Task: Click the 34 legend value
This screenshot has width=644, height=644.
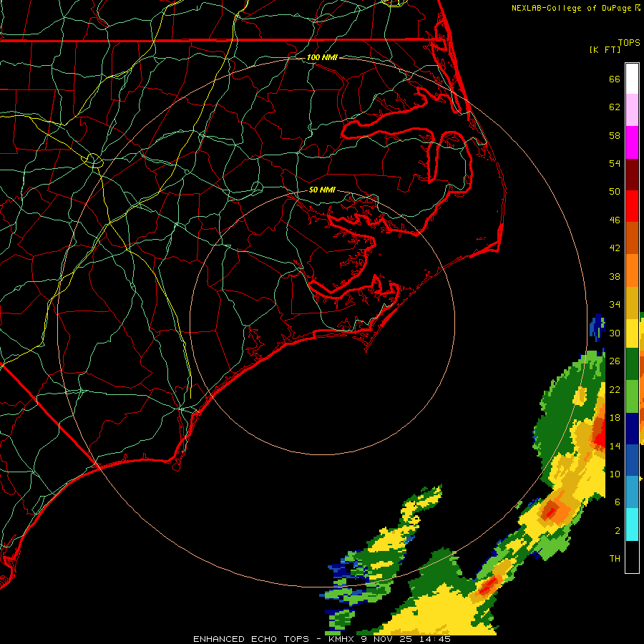Action: click(x=615, y=305)
